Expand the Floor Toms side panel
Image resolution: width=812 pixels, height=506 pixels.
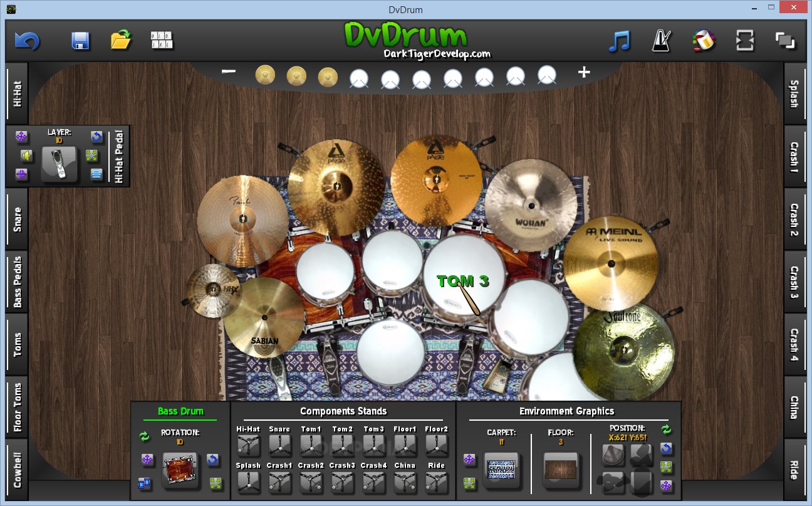[x=17, y=408]
